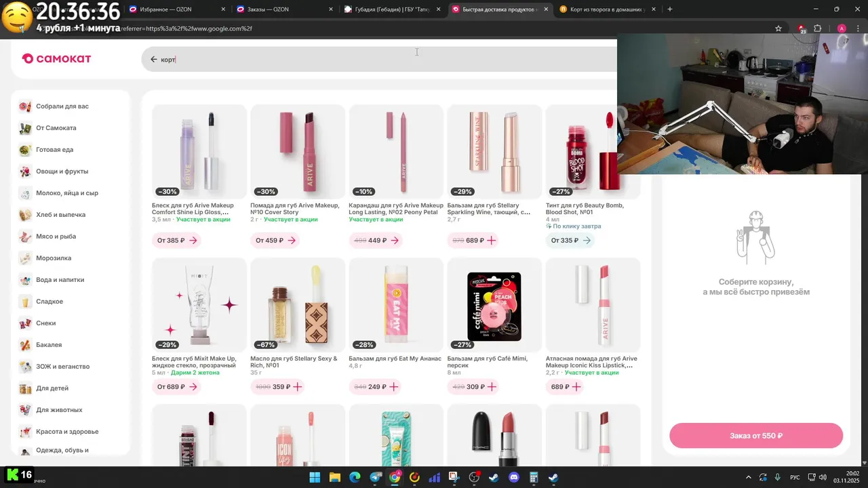This screenshot has height=488, width=868.
Task: Click the 'Красота и здоровье' category icon
Action: [25, 432]
